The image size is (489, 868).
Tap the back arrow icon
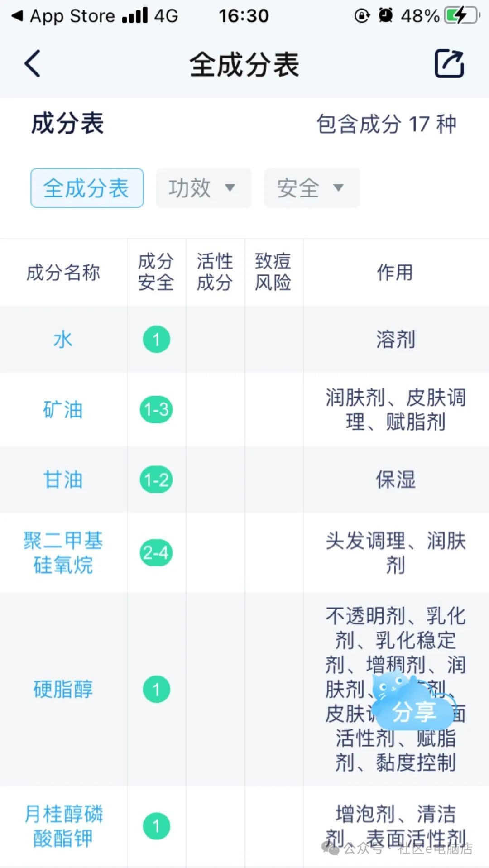(33, 63)
